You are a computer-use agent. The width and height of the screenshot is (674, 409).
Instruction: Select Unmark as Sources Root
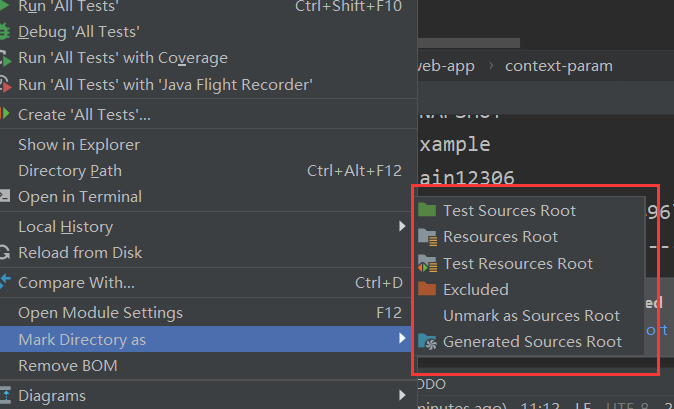530,316
